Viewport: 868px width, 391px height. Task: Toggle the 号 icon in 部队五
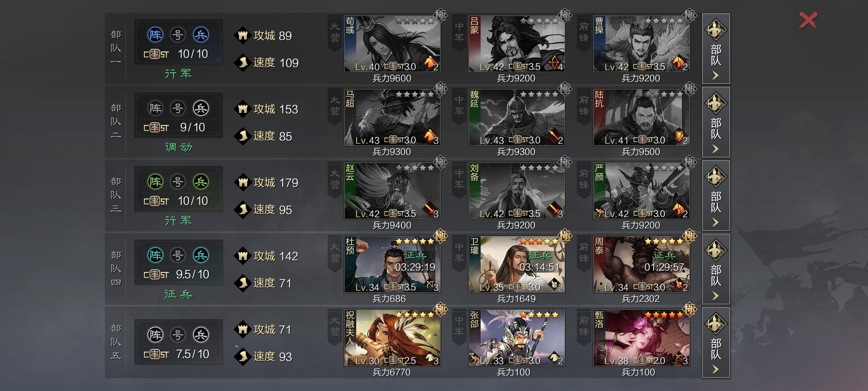pyautogui.click(x=178, y=335)
